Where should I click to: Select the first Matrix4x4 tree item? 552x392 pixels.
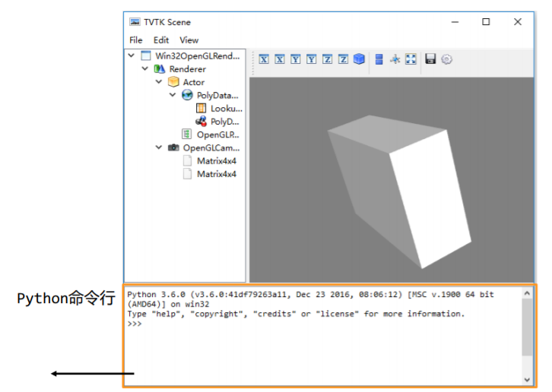tap(216, 161)
